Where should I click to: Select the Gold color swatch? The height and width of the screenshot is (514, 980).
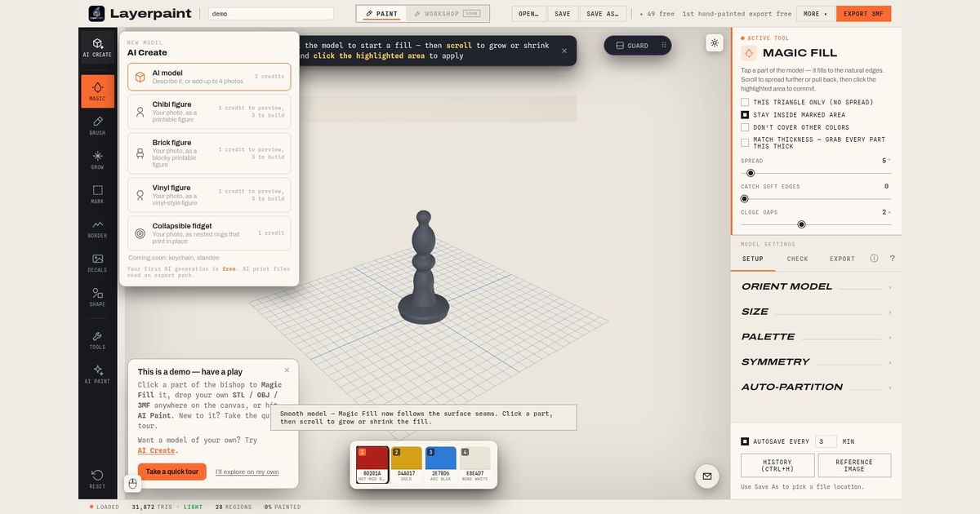click(x=407, y=464)
